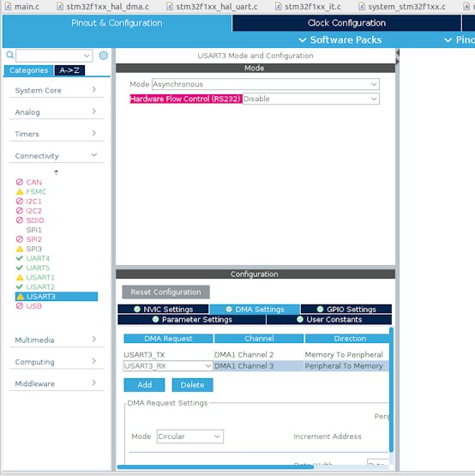Open the GPIO Settings tab
Image resolution: width=475 pixels, height=476 pixels.
pos(346,310)
